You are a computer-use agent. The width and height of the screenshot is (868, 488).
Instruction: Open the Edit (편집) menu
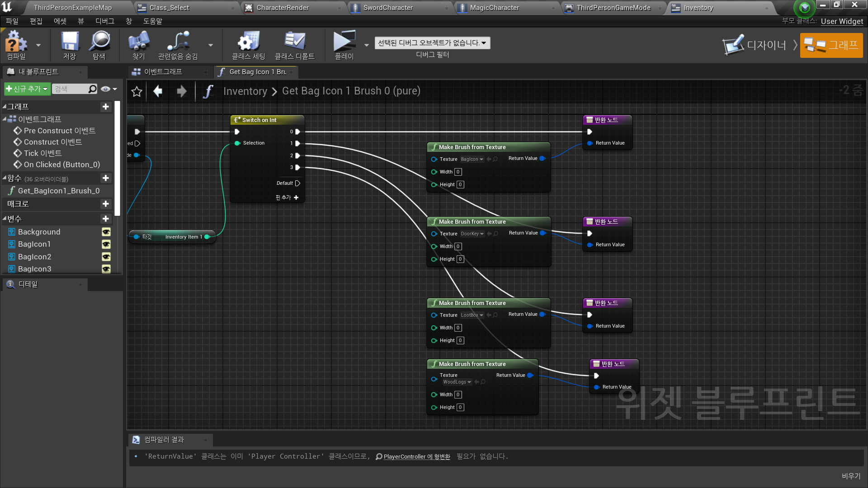click(x=36, y=21)
